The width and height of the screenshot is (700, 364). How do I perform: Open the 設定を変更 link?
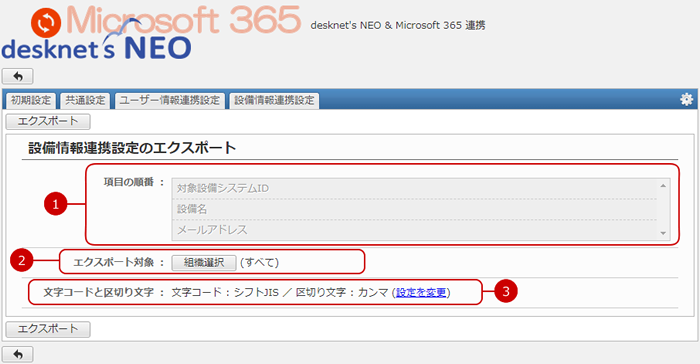[421, 293]
